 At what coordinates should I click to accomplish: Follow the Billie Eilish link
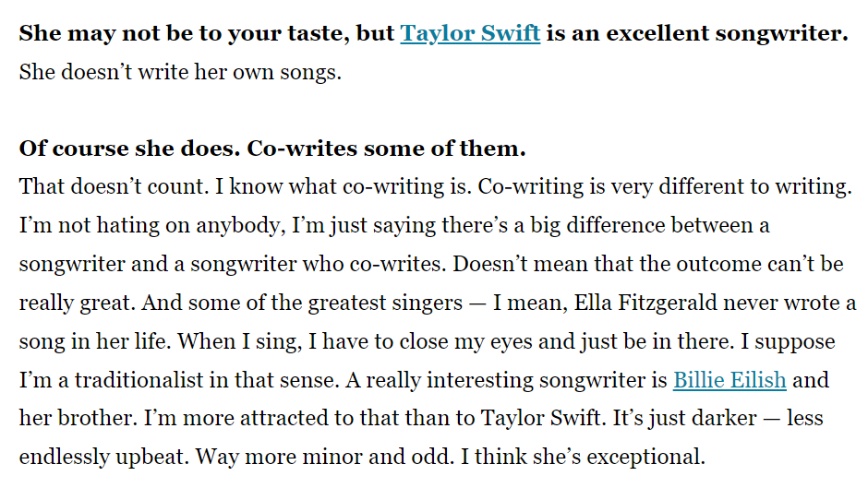click(x=729, y=380)
